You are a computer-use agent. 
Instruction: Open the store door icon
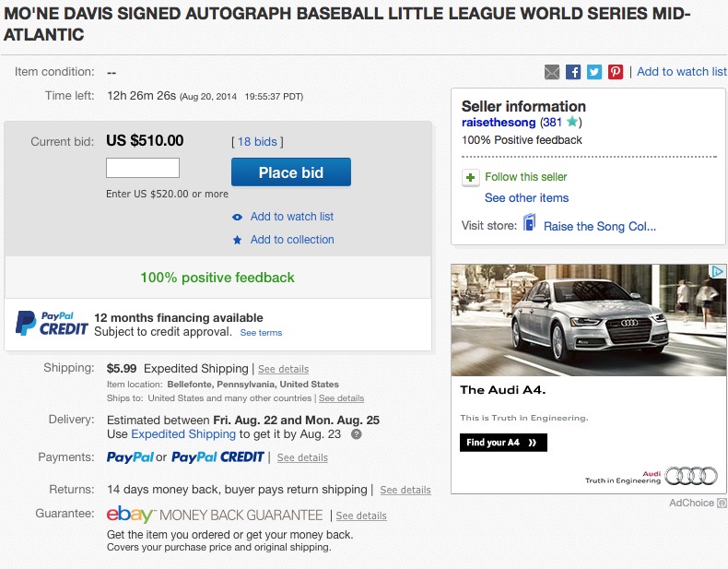tap(529, 222)
